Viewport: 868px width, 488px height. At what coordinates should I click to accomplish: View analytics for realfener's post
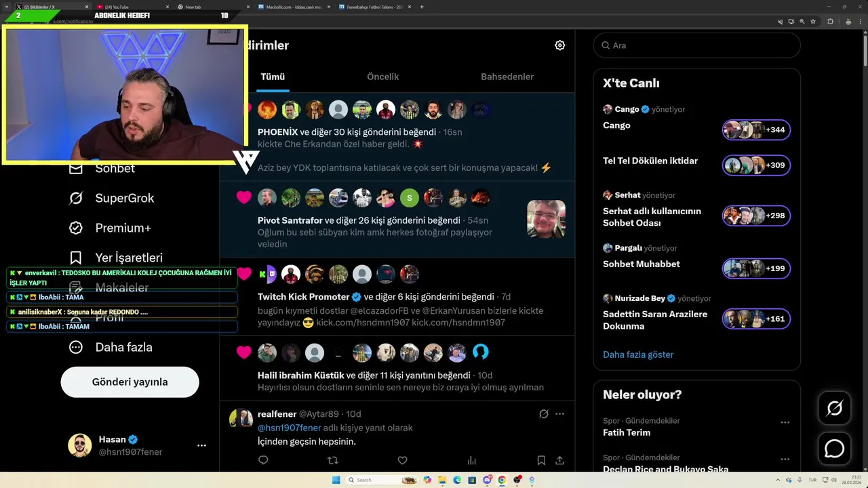pos(472,460)
